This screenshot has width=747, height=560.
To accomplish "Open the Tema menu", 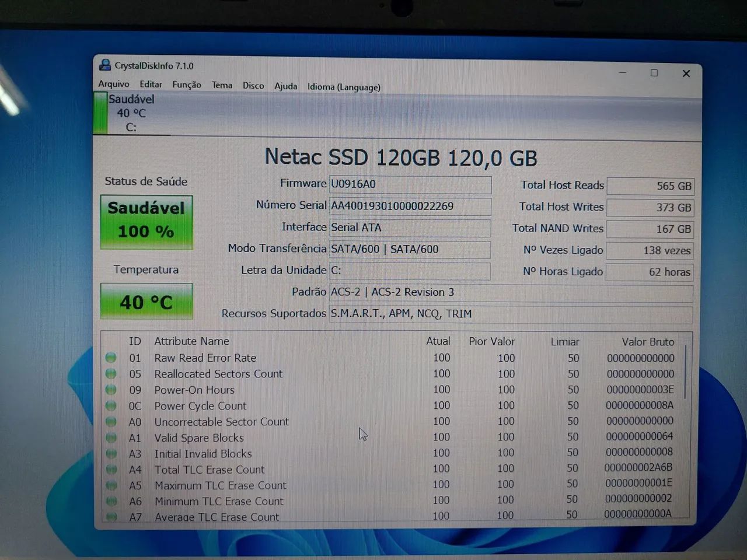I will 222,85.
